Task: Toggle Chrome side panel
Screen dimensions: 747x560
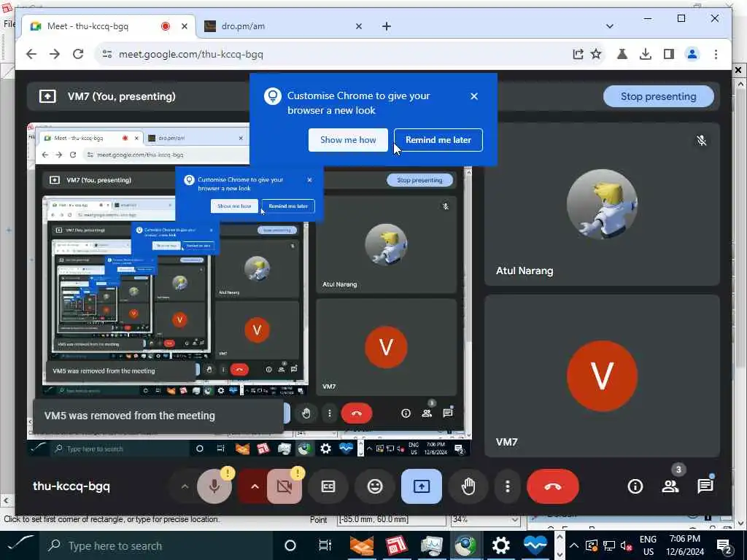Action: (669, 54)
